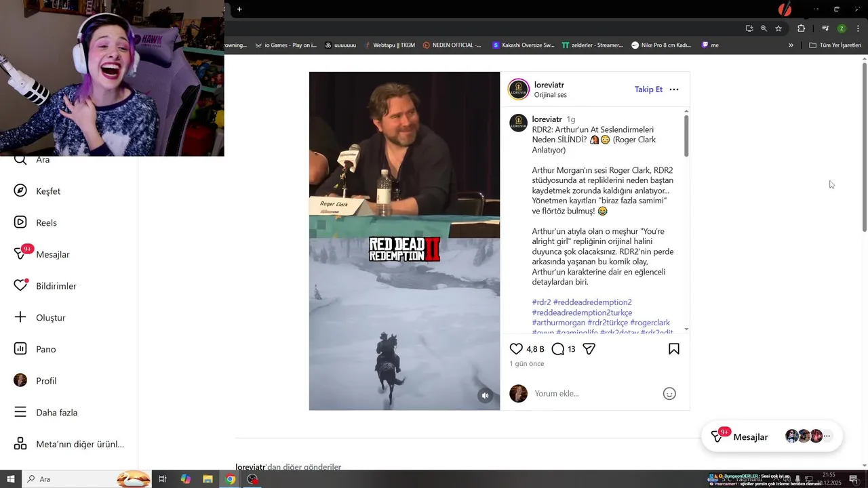The height and width of the screenshot is (488, 868).
Task: Bookmark this page with star icon
Action: [x=778, y=28]
